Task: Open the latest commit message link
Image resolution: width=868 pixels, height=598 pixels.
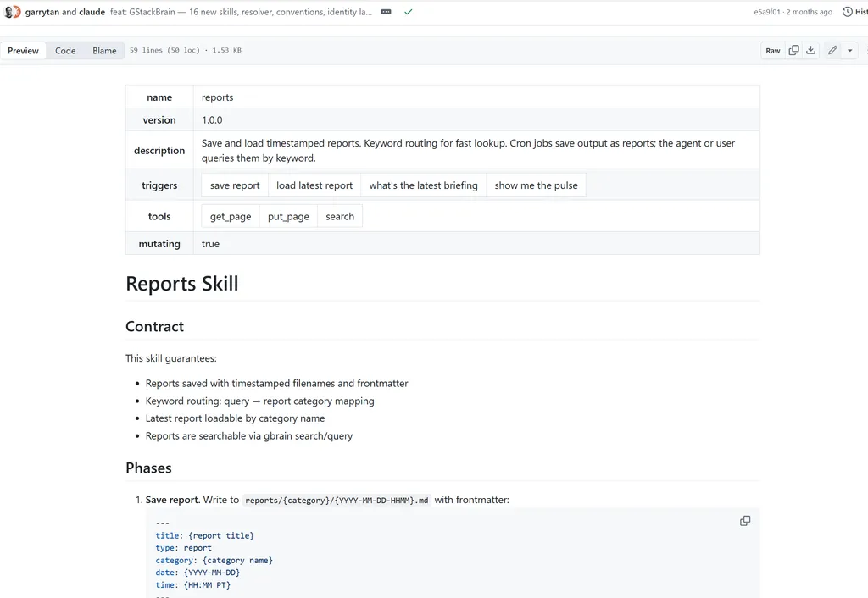Action: tap(241, 12)
